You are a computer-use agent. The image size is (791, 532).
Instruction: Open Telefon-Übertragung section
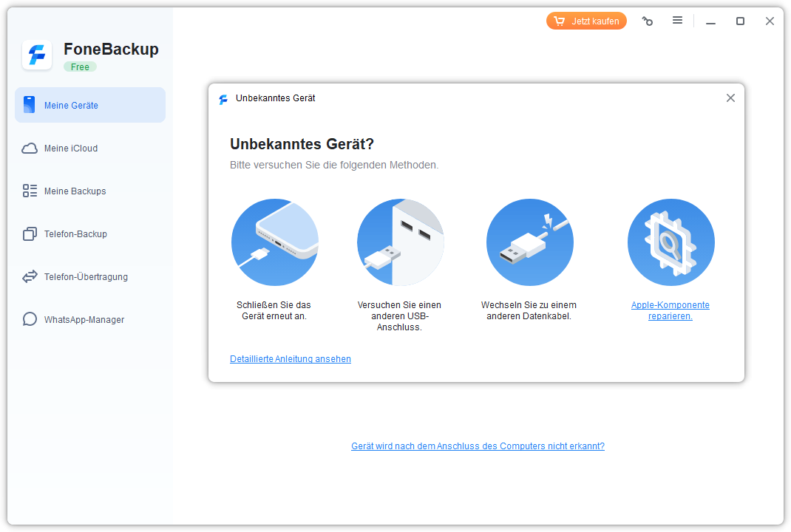(x=89, y=277)
